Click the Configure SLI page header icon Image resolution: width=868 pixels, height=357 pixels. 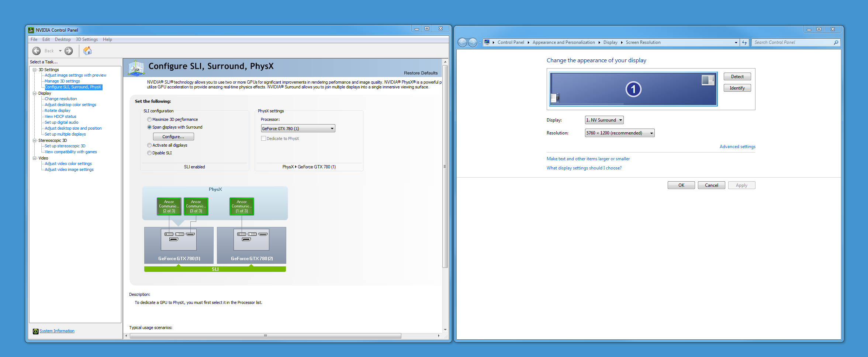pos(136,68)
